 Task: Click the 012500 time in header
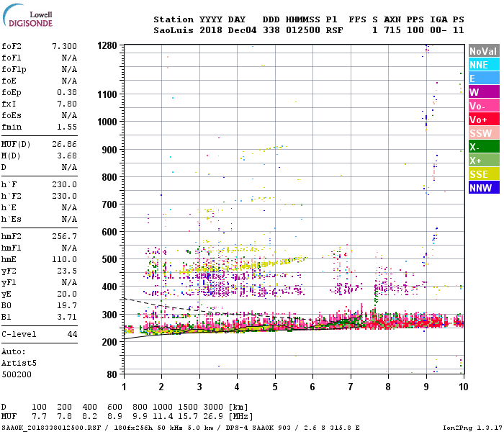pos(303,30)
